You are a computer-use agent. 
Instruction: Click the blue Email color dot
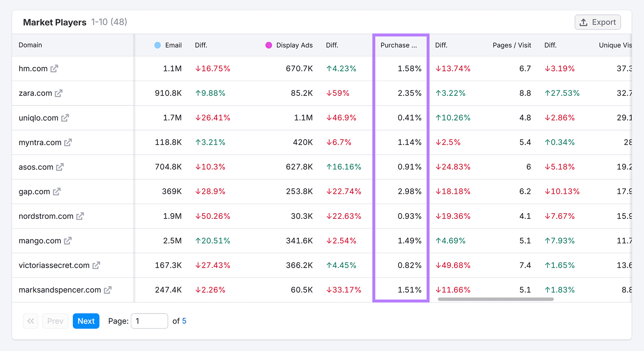point(158,45)
